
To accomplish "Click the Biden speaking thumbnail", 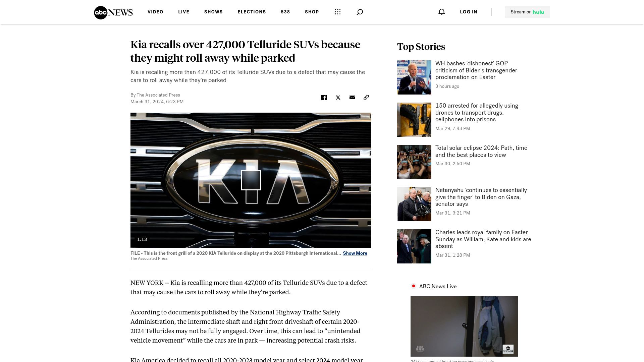I will pos(414,77).
